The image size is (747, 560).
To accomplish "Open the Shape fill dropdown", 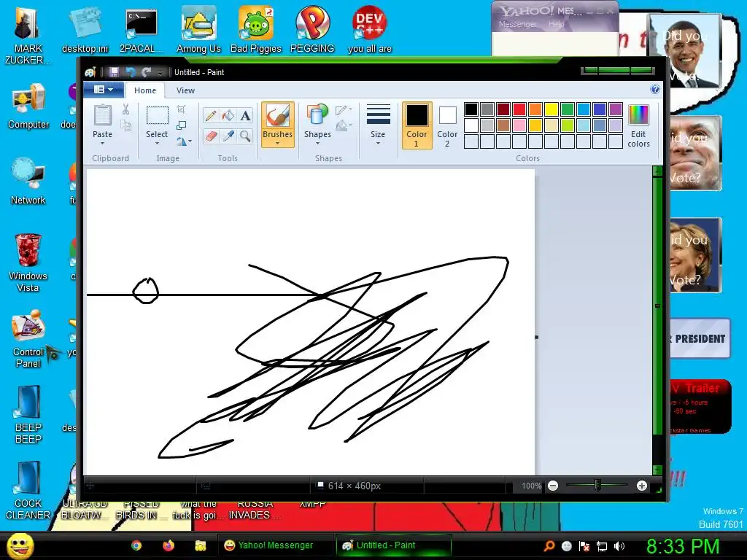I will pos(344,125).
